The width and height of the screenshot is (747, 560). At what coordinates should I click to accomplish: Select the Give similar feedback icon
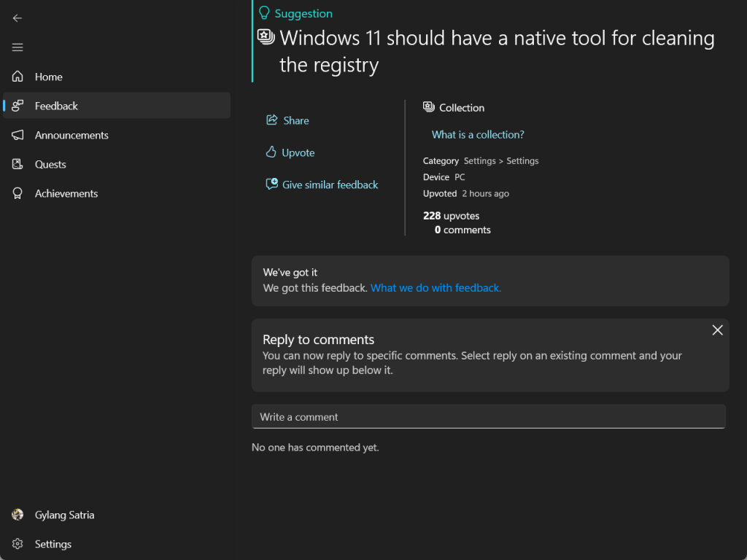point(273,184)
